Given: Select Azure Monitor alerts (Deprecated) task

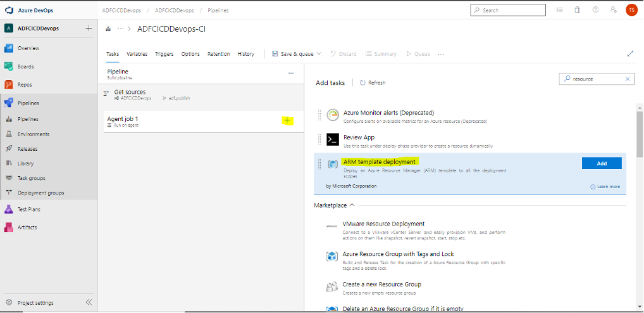Looking at the screenshot, I should tap(470, 116).
